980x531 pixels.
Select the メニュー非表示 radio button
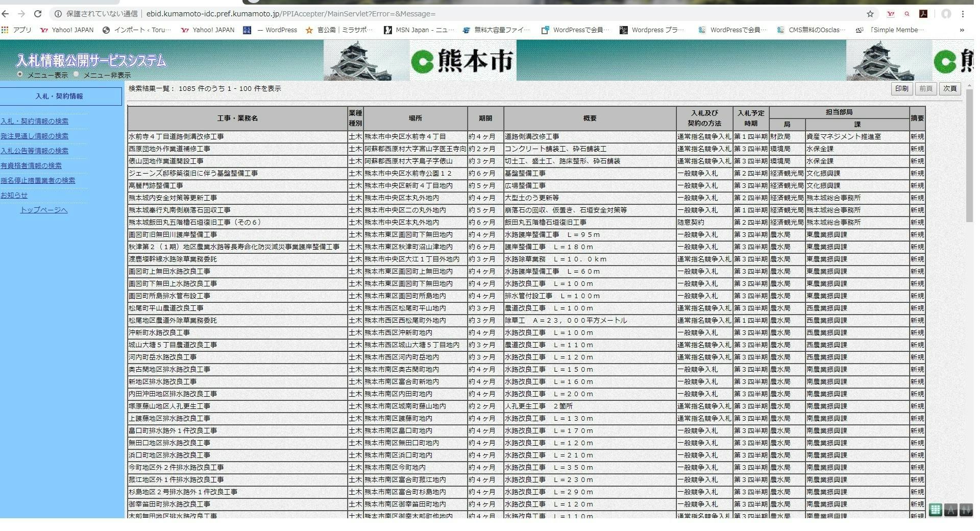tap(77, 75)
